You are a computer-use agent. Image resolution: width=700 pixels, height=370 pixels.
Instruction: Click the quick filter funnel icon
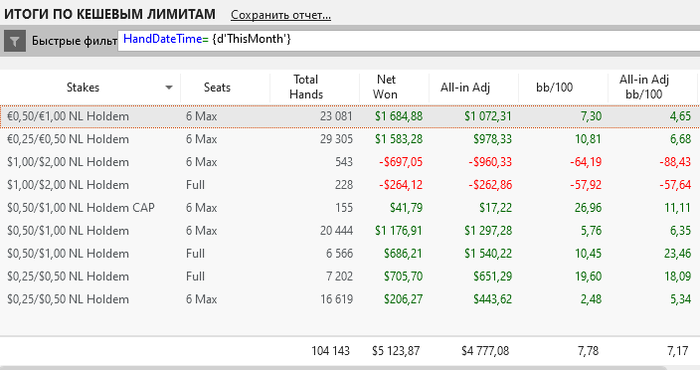15,42
